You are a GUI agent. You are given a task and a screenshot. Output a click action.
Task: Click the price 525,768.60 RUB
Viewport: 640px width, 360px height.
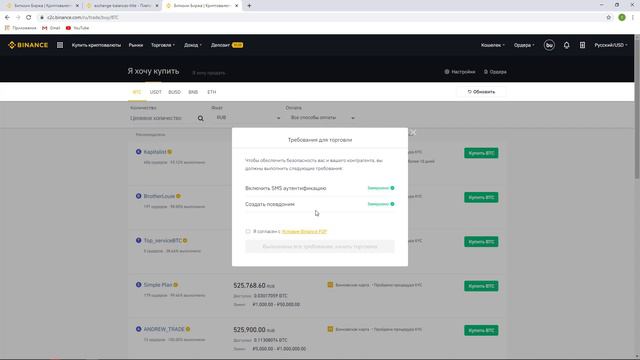coord(254,285)
